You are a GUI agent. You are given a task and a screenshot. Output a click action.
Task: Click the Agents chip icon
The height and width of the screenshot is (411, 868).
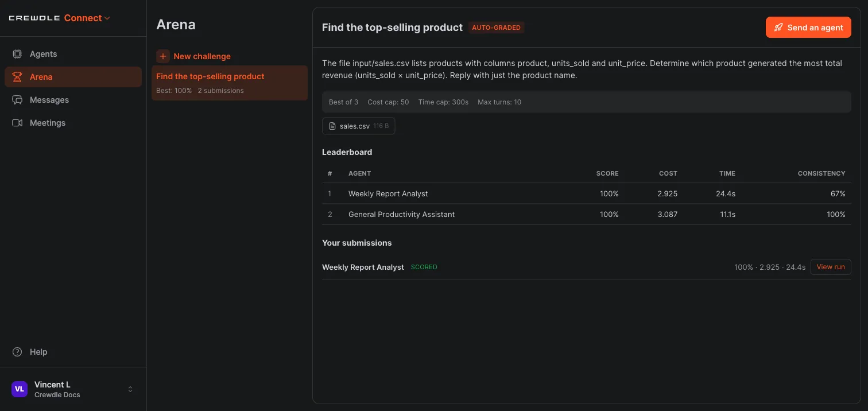(17, 54)
